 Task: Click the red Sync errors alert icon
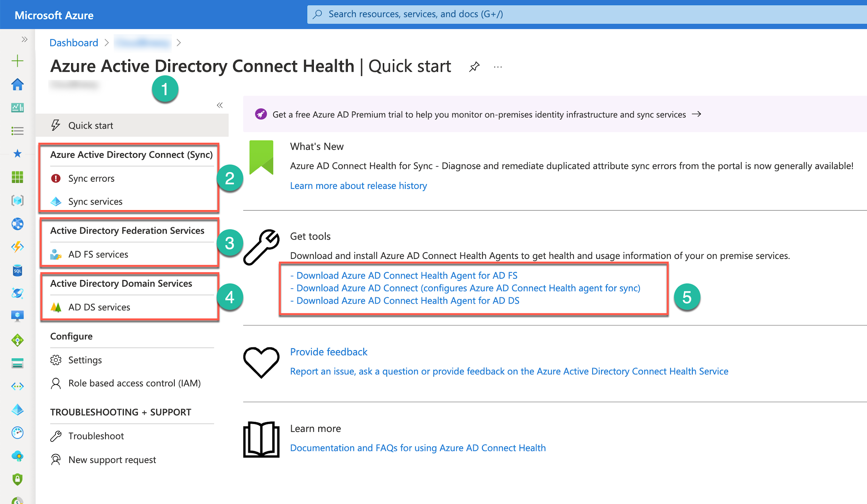coord(56,178)
